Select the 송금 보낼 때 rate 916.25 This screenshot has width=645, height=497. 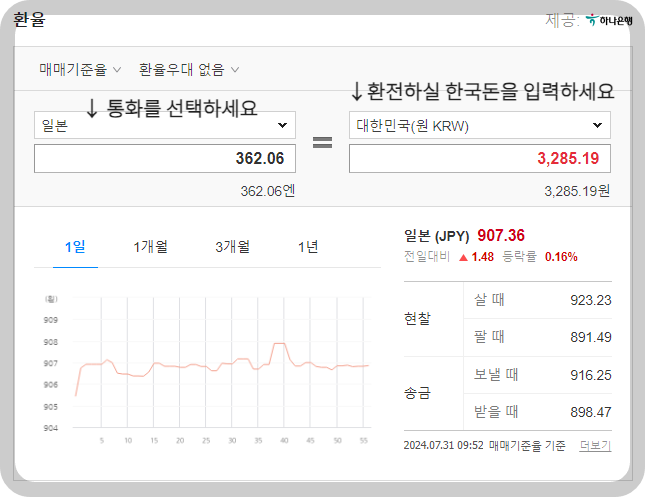[591, 375]
